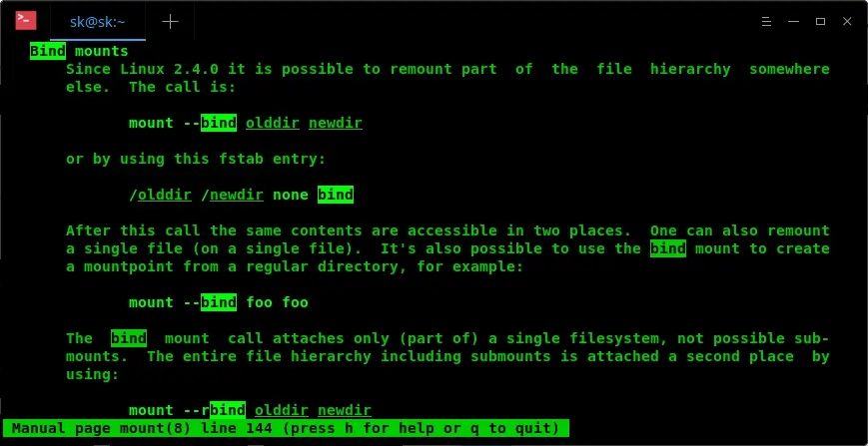
Task: Click highlighted bind before 'mount to create'
Action: point(668,248)
